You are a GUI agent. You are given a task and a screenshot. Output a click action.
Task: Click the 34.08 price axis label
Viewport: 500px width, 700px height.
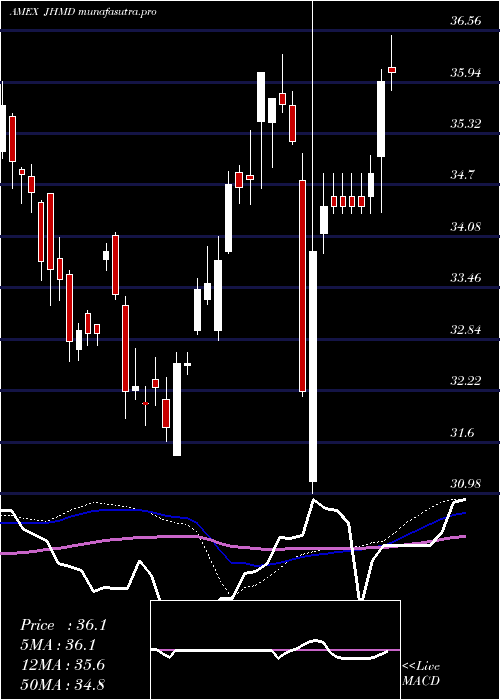[x=465, y=227]
